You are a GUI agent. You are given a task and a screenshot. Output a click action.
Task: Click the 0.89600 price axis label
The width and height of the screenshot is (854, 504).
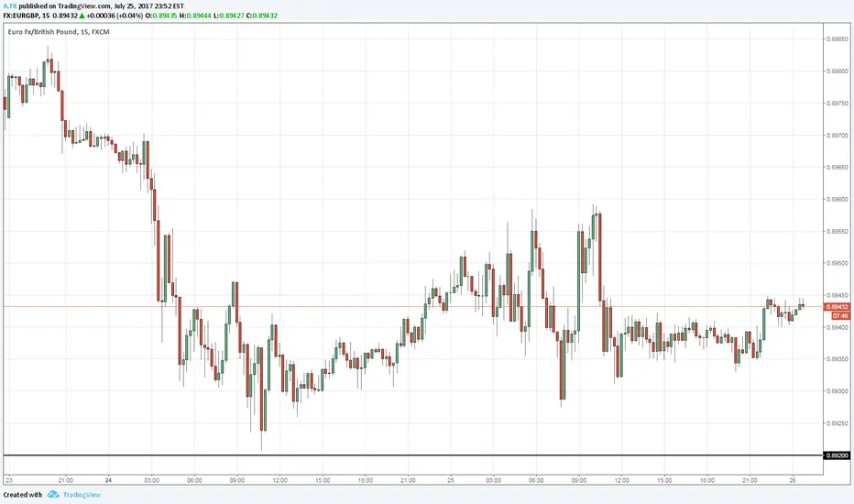[838, 200]
